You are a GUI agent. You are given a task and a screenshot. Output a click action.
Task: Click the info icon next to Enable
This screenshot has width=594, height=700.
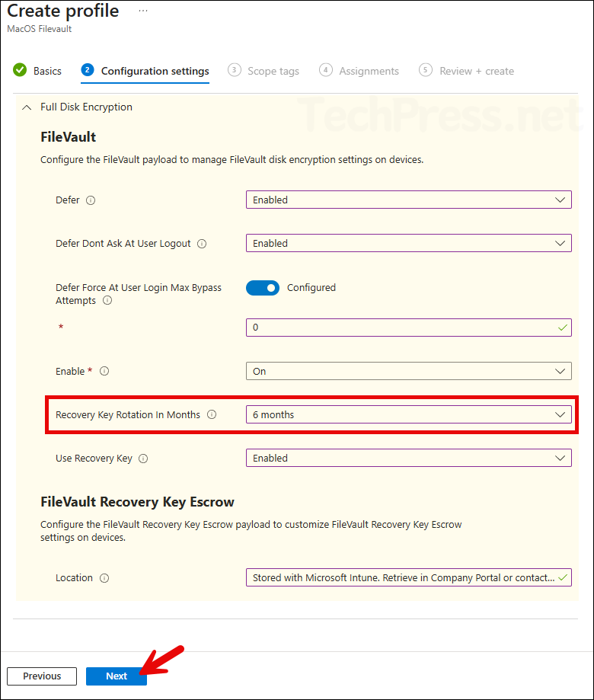point(104,372)
